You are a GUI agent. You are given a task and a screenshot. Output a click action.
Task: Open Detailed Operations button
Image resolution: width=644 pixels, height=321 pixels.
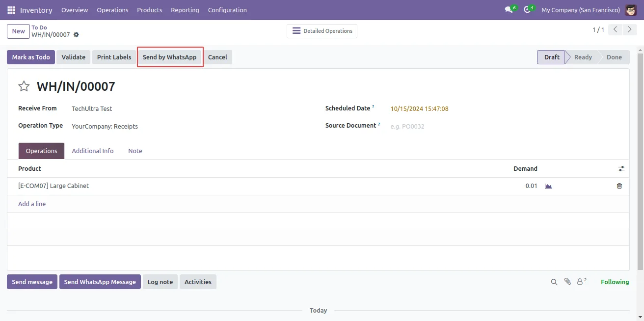click(x=322, y=31)
